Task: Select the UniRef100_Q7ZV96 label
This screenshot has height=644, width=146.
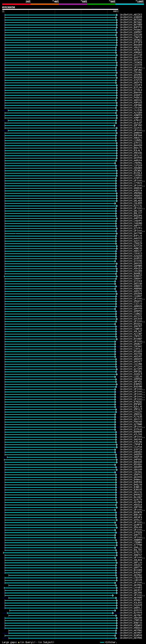Action: coord(131,261)
